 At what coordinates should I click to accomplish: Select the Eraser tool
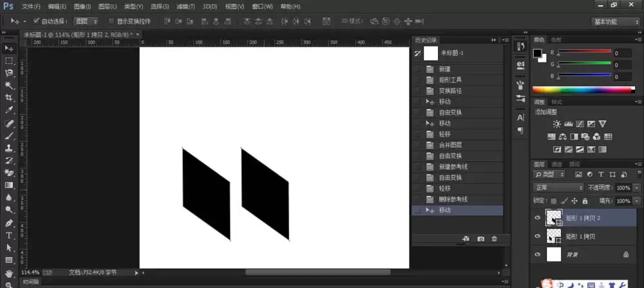8,173
